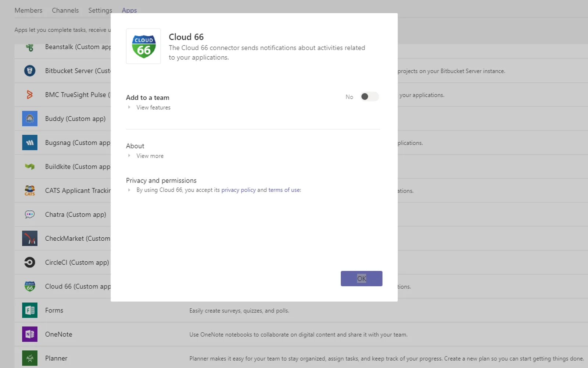Click the Forms description text

(x=239, y=311)
